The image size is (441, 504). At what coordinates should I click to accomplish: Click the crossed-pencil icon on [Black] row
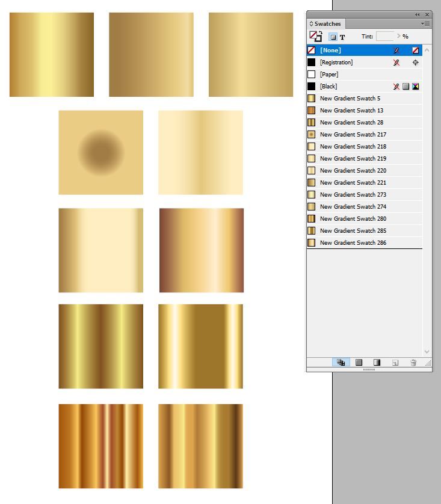(396, 87)
